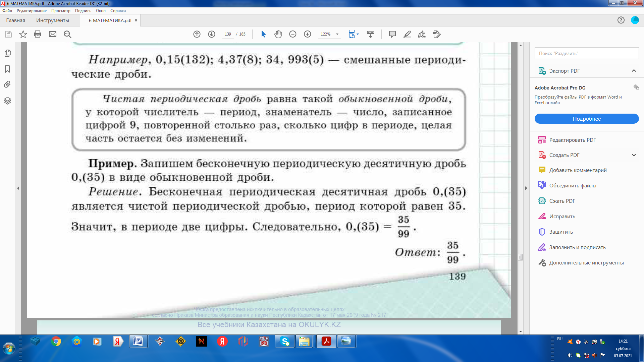644x362 pixels.
Task: Open the Подпись menu
Action: pos(83,11)
